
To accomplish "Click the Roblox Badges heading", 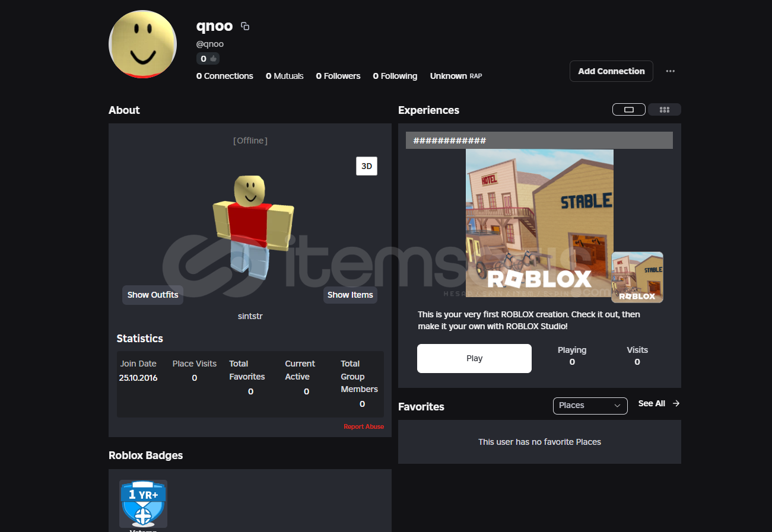I will [145, 455].
